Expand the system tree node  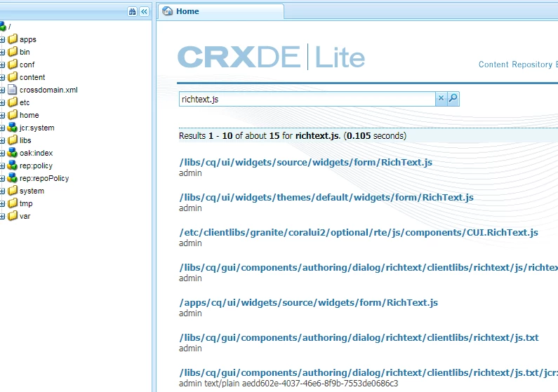click(2, 191)
